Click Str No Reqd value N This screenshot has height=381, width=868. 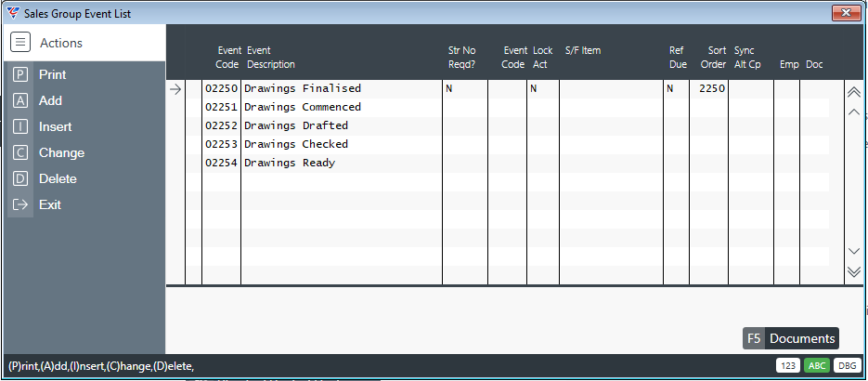pyautogui.click(x=449, y=88)
